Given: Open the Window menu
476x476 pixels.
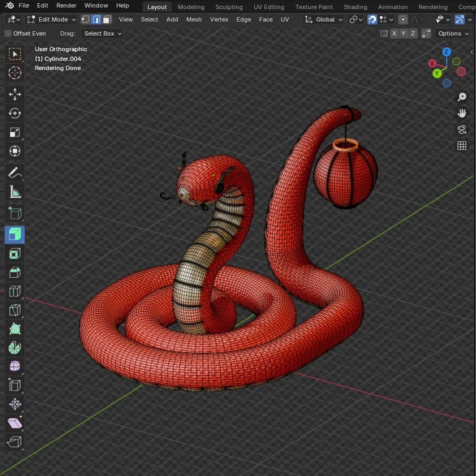Looking at the screenshot, I should pyautogui.click(x=96, y=5).
